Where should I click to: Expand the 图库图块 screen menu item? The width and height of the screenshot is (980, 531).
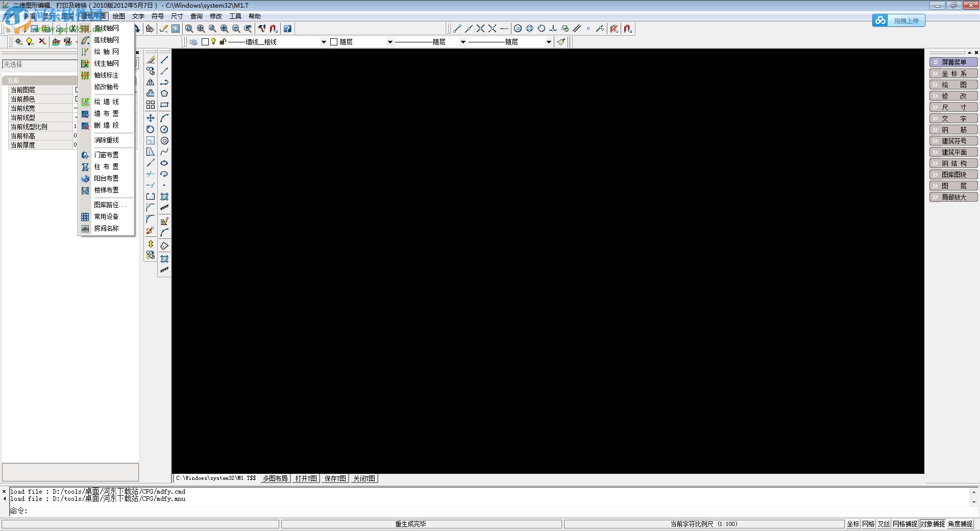953,175
